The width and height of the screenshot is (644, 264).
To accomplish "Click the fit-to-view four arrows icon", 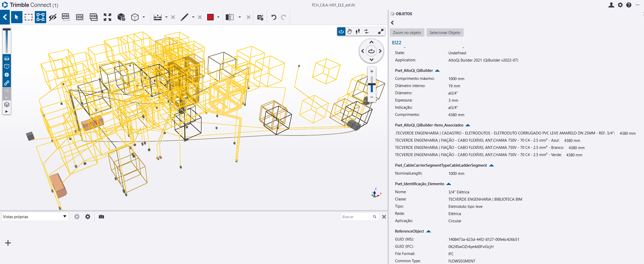I will point(107,17).
